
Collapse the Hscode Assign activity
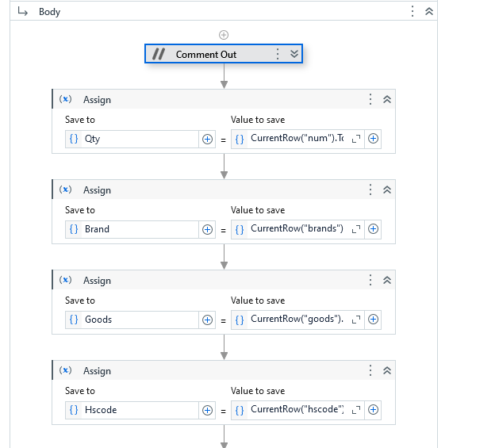pos(387,371)
